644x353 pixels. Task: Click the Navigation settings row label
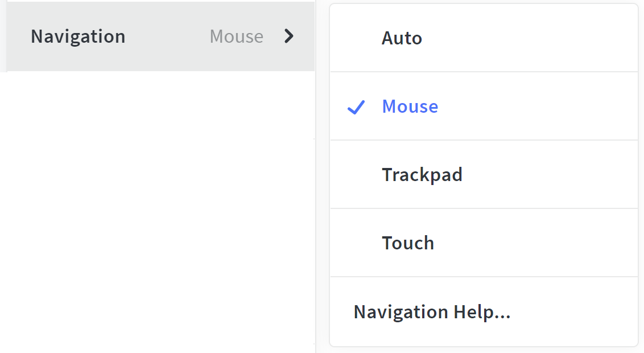(78, 36)
